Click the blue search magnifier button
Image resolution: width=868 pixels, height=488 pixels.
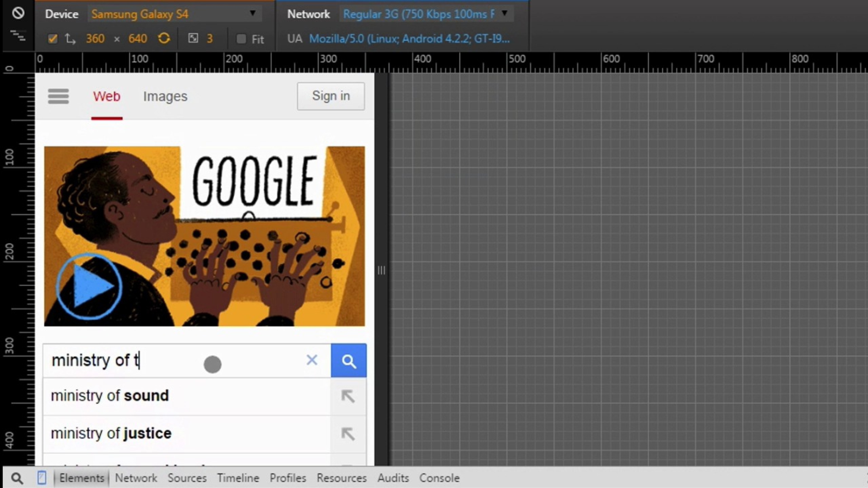click(x=348, y=361)
